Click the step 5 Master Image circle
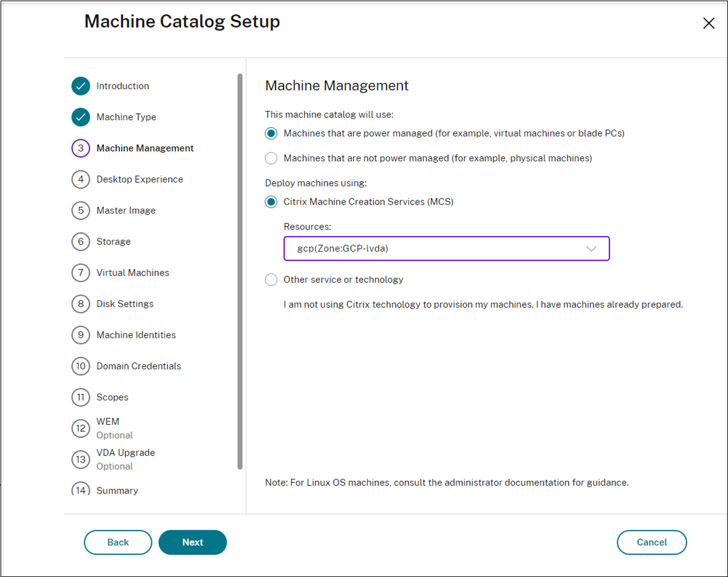 coord(81,210)
